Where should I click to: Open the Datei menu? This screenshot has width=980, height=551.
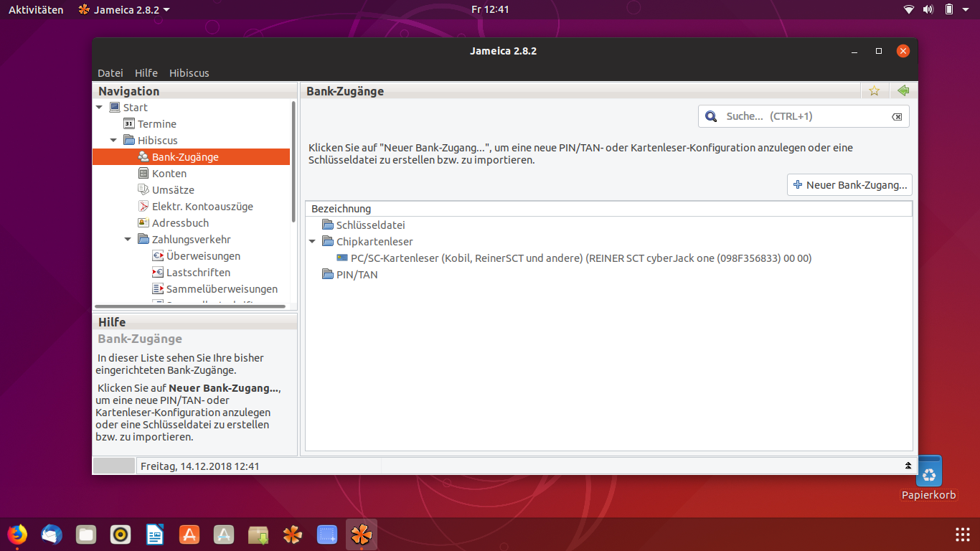coord(110,73)
